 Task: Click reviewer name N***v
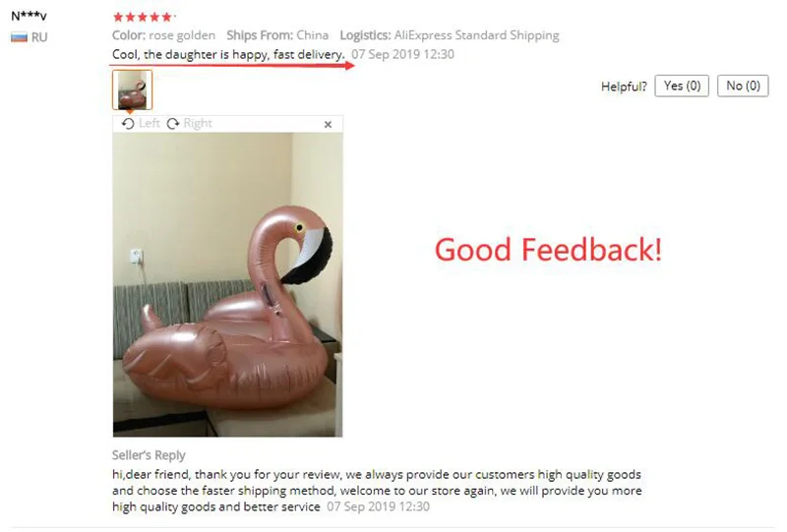click(30, 17)
